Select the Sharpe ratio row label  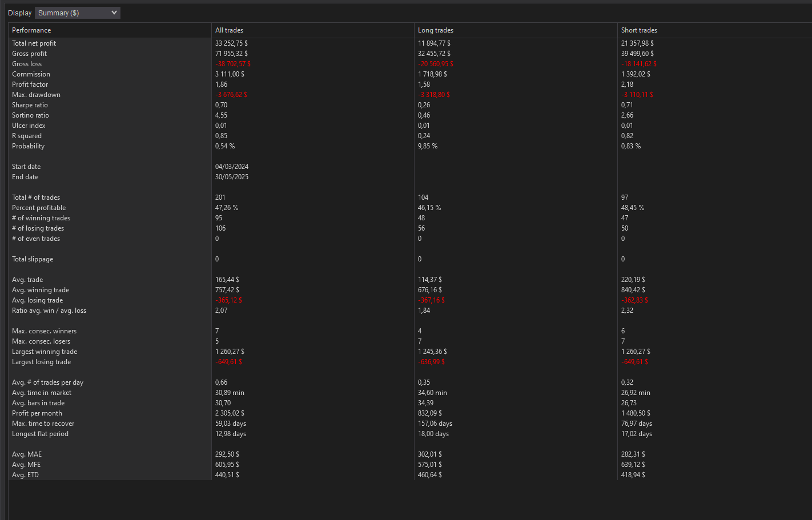click(x=30, y=105)
